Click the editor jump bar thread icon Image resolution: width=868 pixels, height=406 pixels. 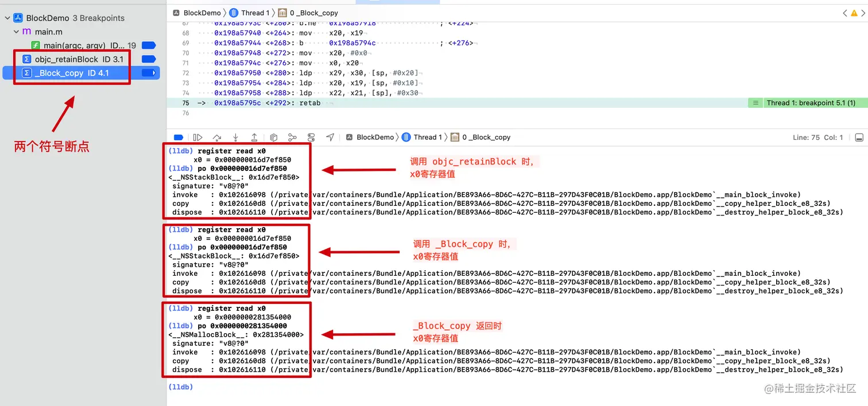tap(234, 13)
